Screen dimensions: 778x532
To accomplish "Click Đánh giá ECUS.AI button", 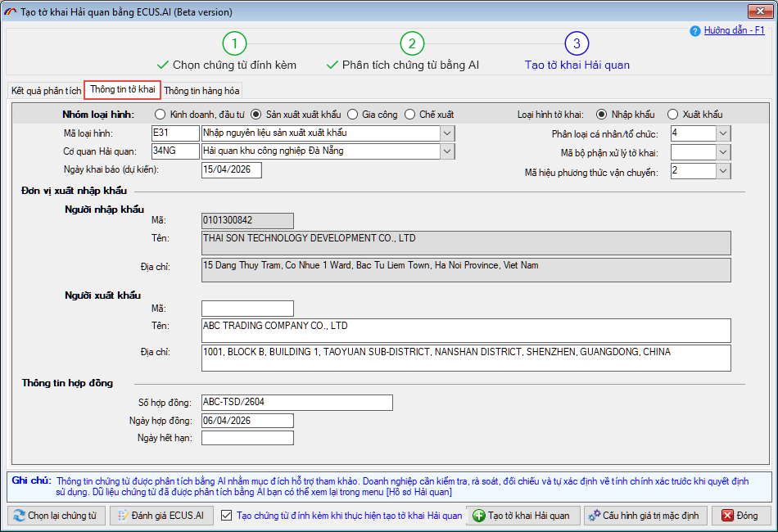I will (x=162, y=516).
